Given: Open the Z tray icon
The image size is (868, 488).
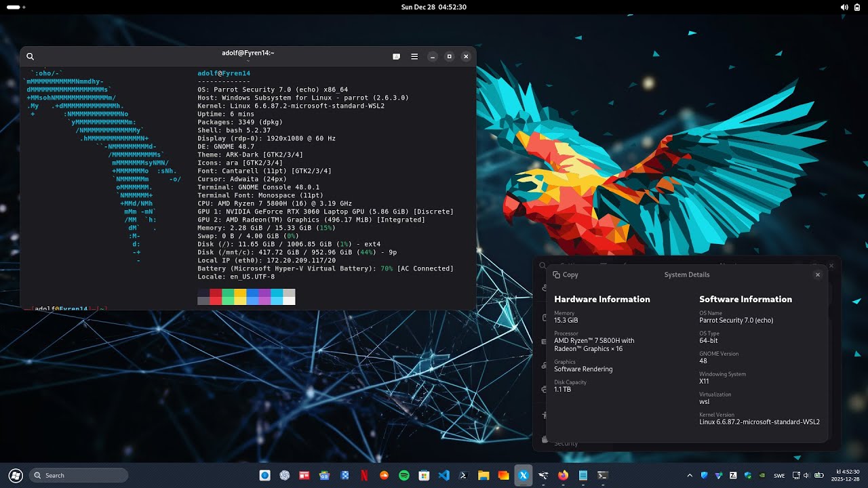Looking at the screenshot, I should [733, 475].
